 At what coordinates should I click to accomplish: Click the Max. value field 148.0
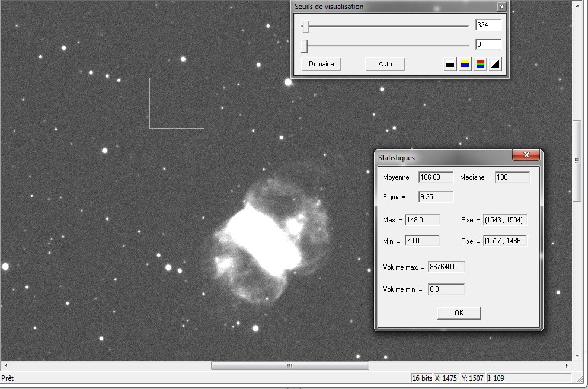coord(422,220)
